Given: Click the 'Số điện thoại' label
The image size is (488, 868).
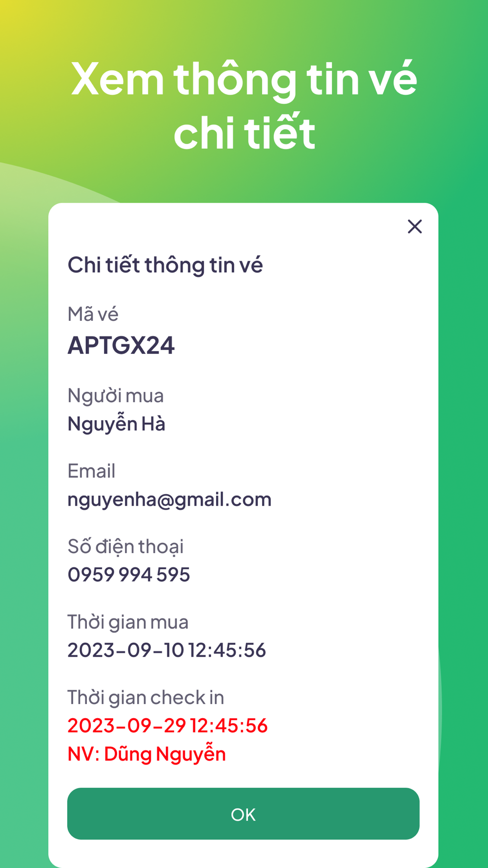Looking at the screenshot, I should [x=125, y=546].
